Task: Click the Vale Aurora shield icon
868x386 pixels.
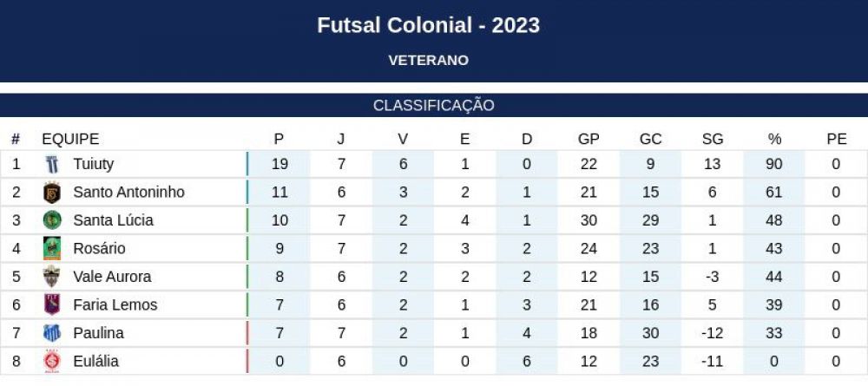Action: click(52, 277)
